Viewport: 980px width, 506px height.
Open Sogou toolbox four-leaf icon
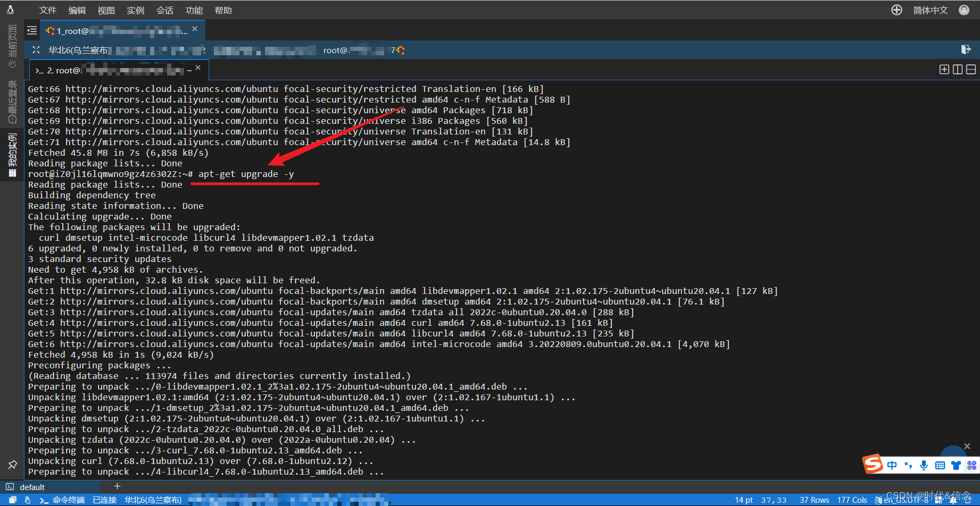point(971,466)
